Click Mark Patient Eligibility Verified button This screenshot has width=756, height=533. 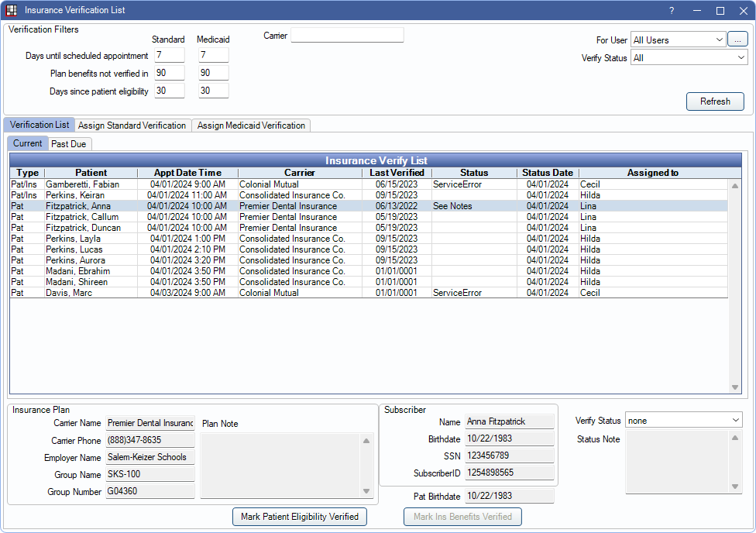[299, 517]
